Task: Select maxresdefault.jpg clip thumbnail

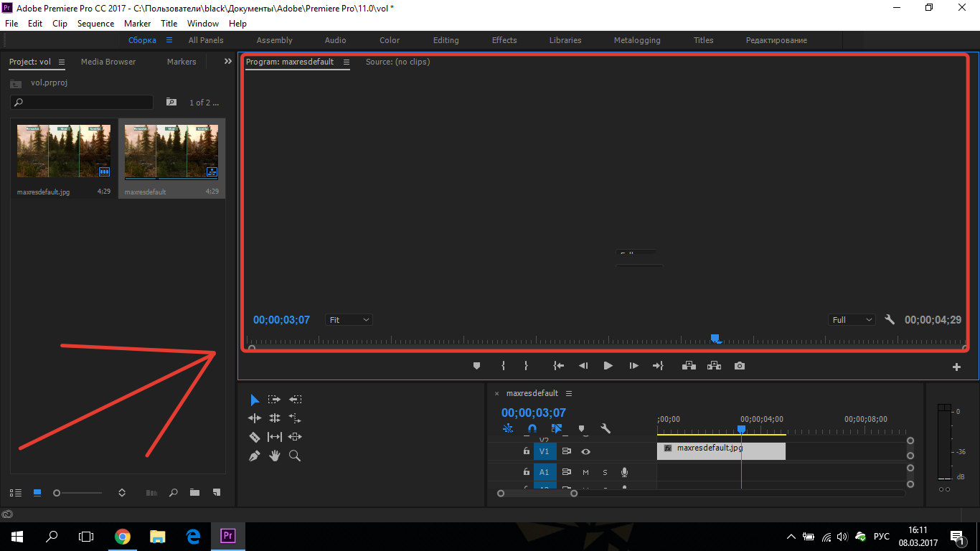Action: 64,151
